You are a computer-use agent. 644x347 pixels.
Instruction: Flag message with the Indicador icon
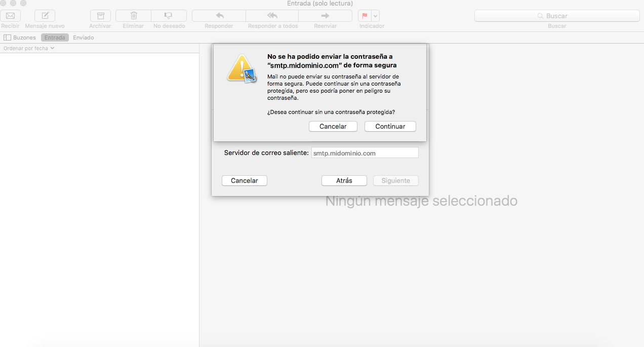click(x=365, y=16)
